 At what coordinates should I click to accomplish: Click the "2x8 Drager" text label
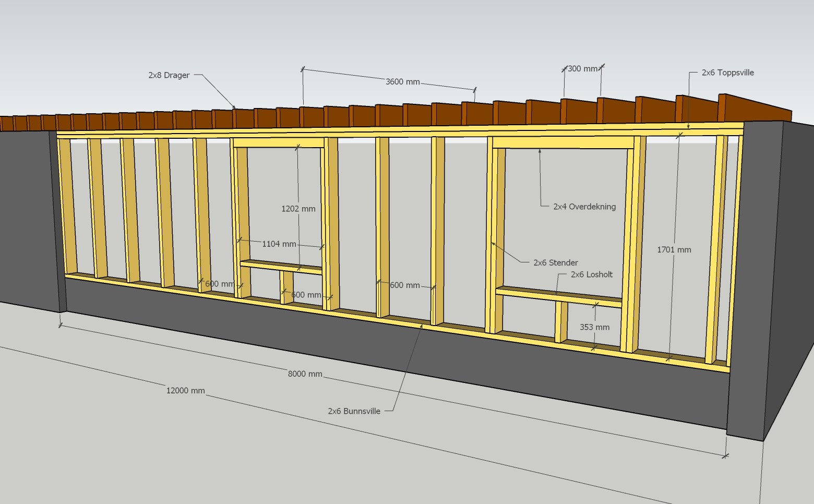click(169, 75)
